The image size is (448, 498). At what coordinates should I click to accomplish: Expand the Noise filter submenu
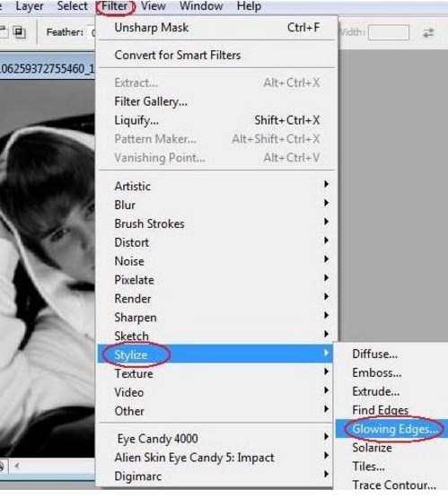216,261
